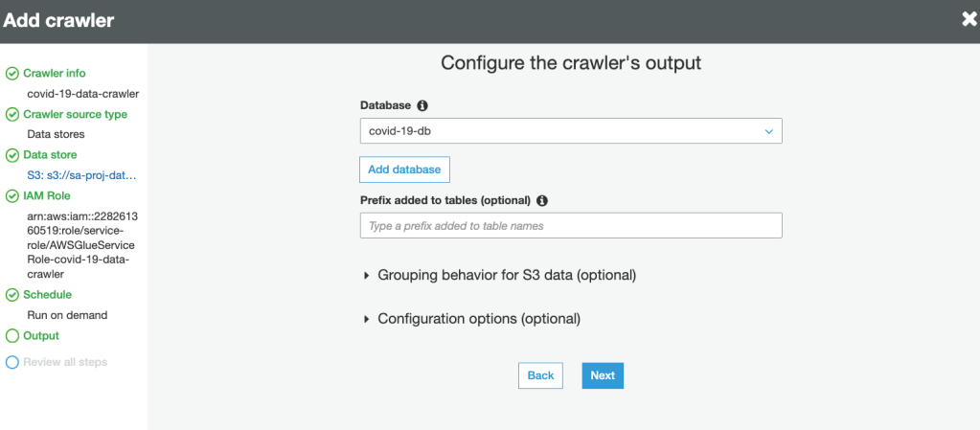Image resolution: width=980 pixels, height=430 pixels.
Task: Click the Schedule checkmark icon
Action: (x=12, y=295)
